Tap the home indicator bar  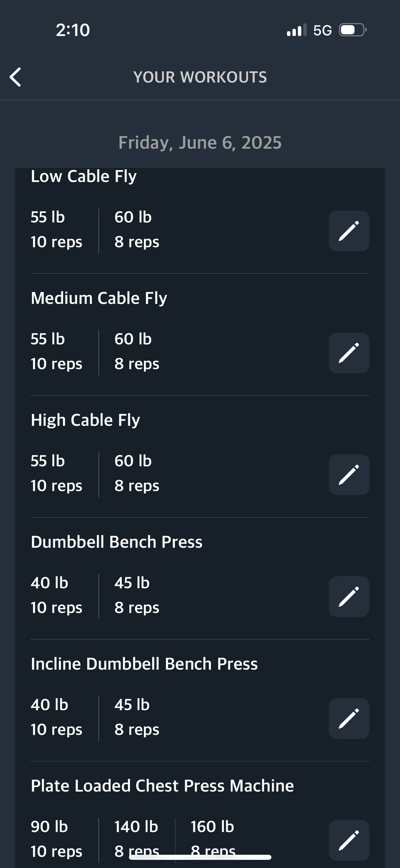tap(200, 857)
